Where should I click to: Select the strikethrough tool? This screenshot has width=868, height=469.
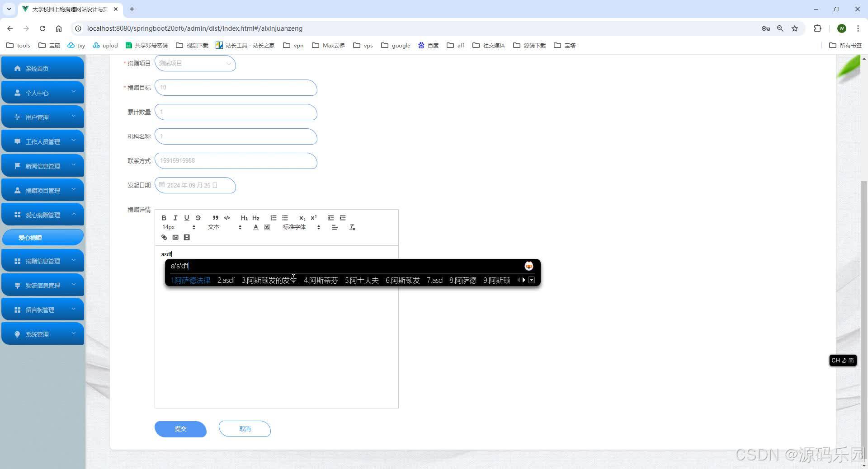point(198,218)
